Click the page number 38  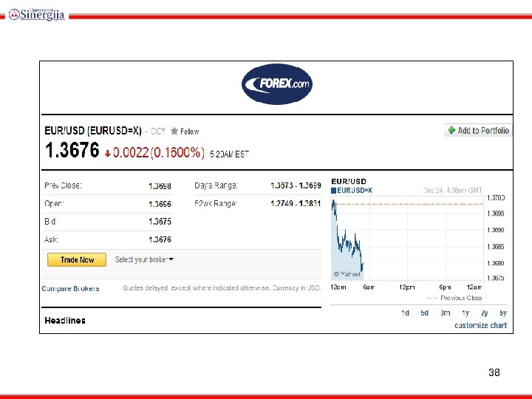tap(494, 372)
